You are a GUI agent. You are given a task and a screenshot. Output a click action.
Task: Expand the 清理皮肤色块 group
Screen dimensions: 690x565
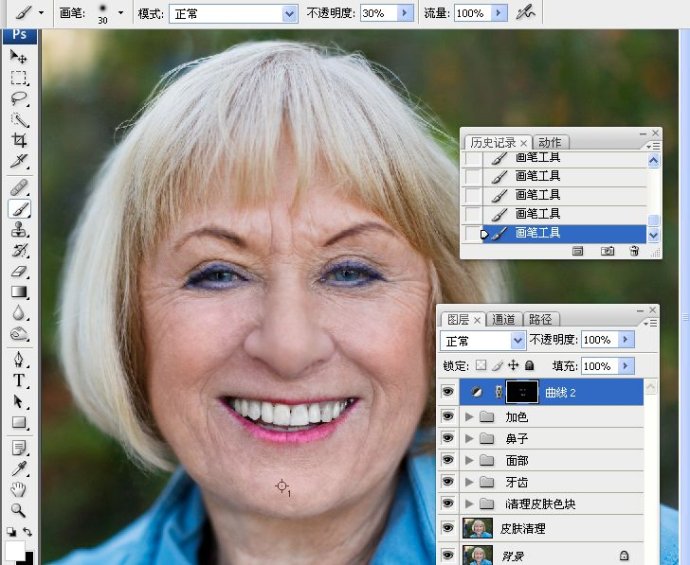469,503
